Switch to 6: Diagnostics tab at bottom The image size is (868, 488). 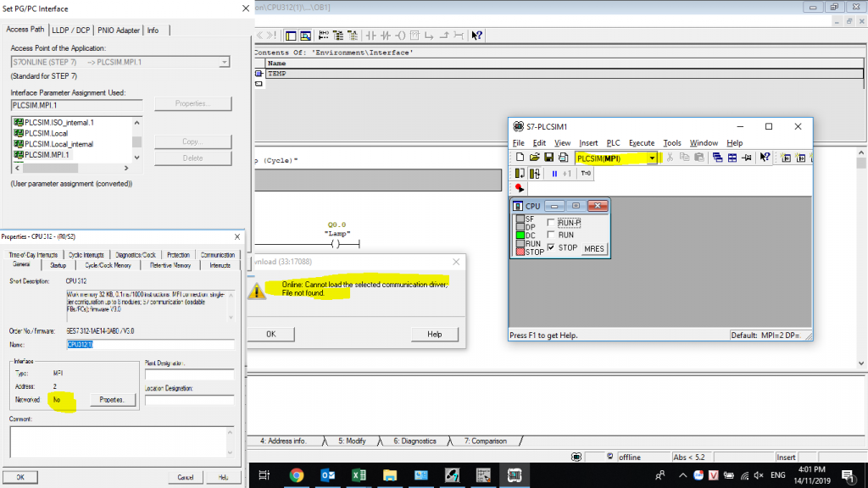click(x=415, y=441)
